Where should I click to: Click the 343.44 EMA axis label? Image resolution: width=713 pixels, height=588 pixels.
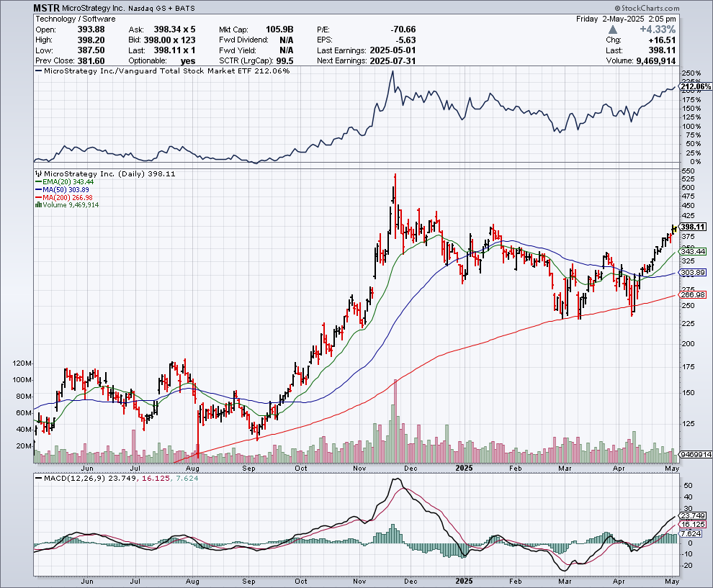pos(693,251)
